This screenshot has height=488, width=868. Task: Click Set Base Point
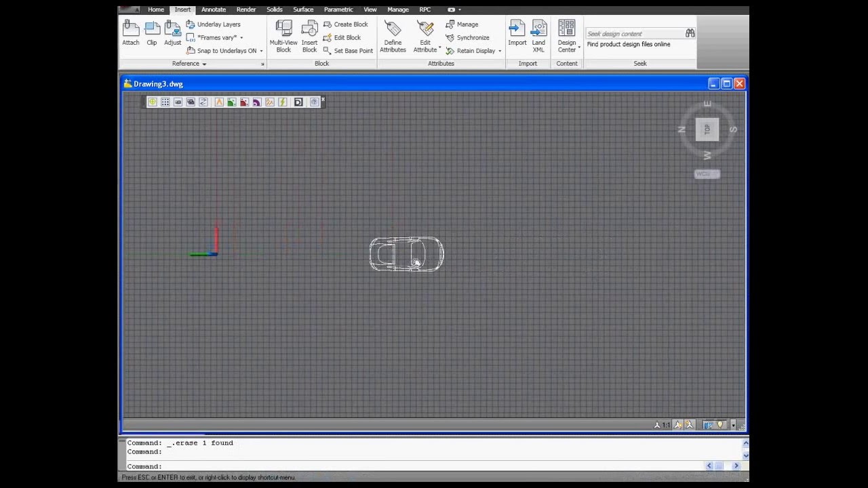point(348,51)
